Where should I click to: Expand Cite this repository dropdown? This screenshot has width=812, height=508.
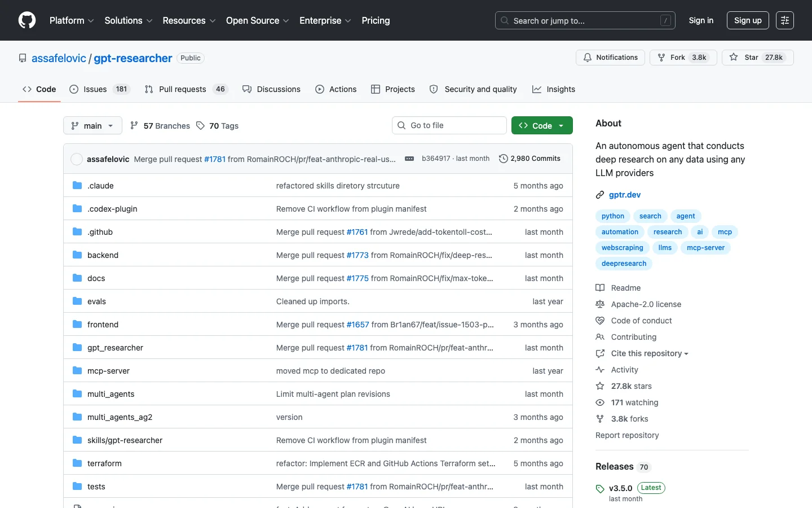(x=650, y=353)
